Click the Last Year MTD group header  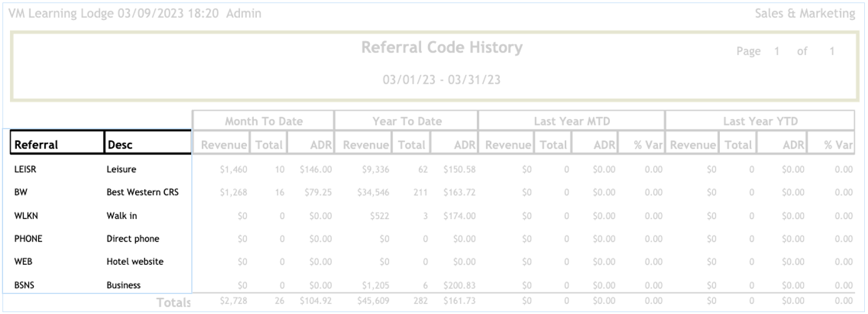(571, 121)
